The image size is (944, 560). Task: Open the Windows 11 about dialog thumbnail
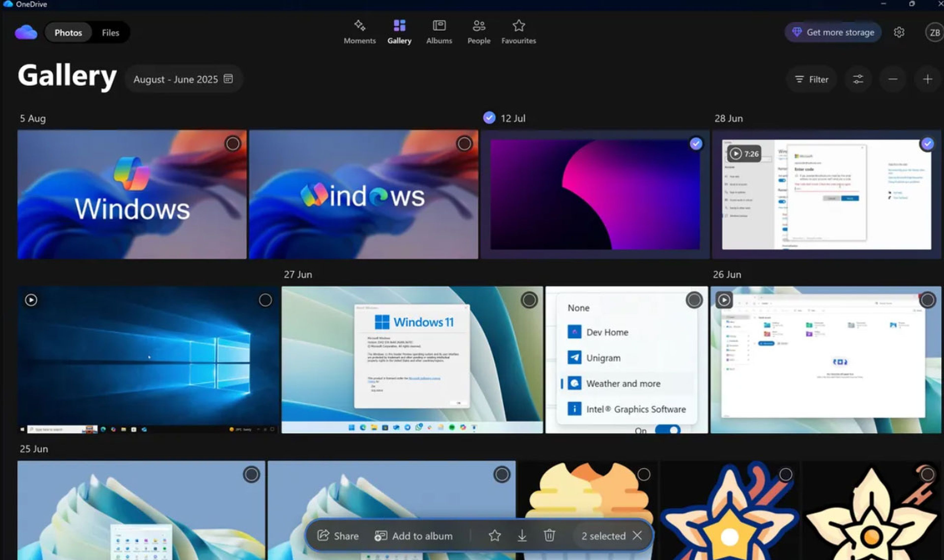(412, 360)
